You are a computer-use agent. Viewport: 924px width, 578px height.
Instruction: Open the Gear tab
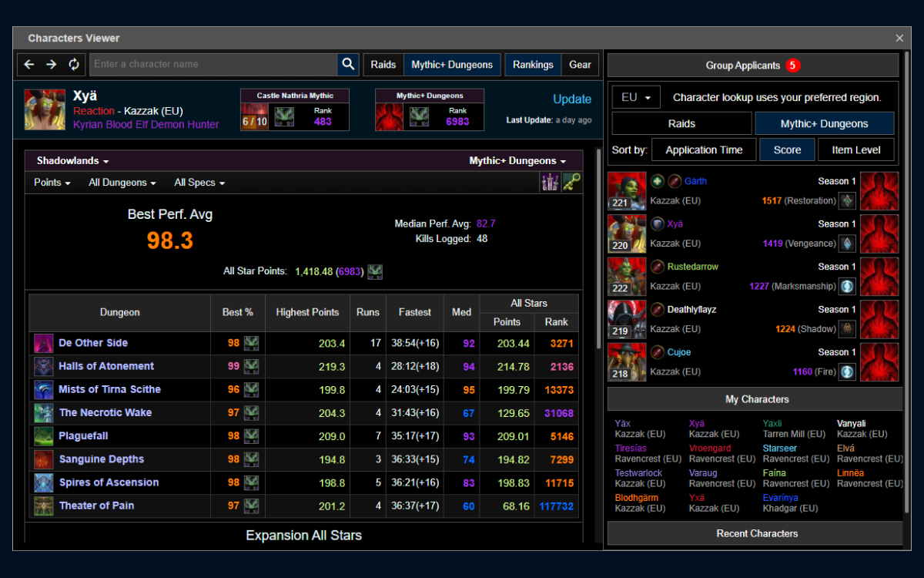tap(580, 65)
